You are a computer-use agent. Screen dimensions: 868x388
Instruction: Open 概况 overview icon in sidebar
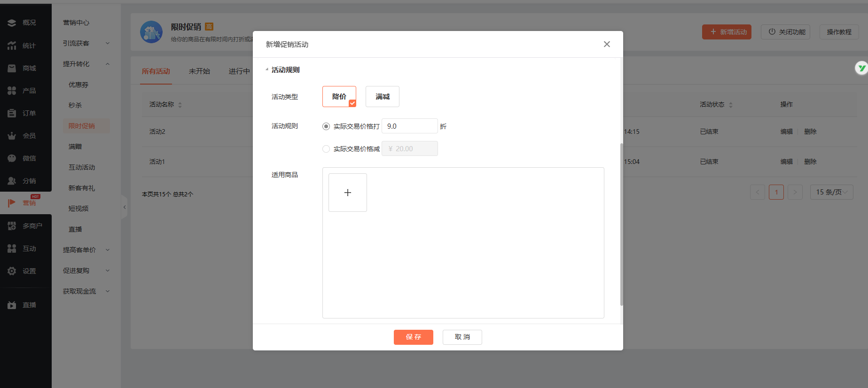12,23
